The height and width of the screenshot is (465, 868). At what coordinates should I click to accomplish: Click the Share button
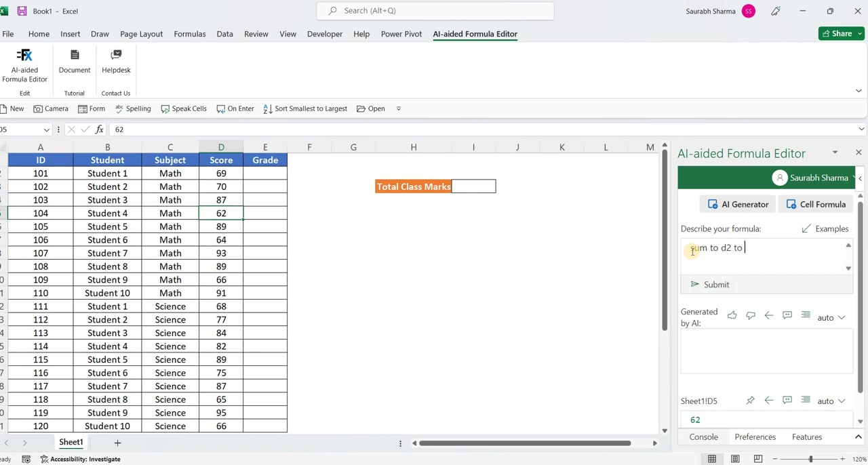842,34
